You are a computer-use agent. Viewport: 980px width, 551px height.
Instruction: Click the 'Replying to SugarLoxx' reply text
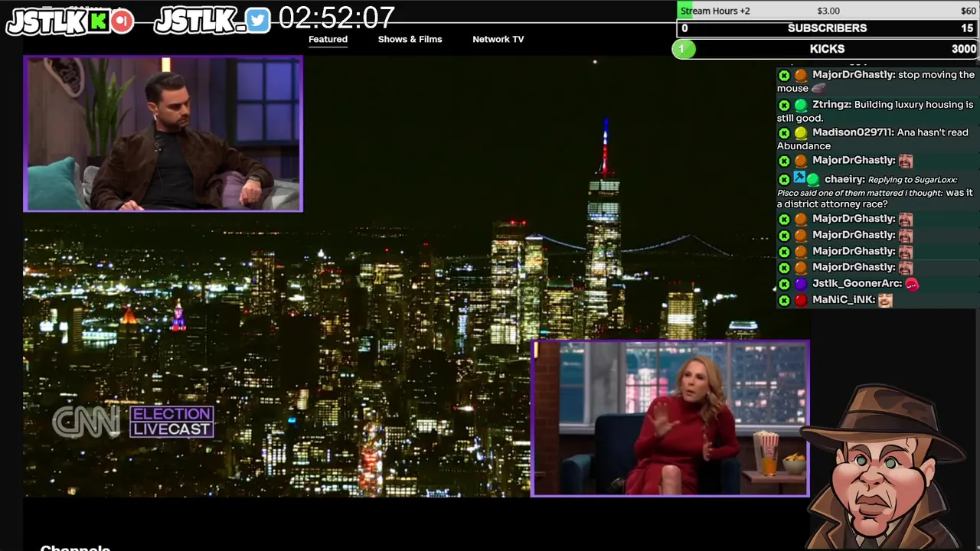[913, 180]
